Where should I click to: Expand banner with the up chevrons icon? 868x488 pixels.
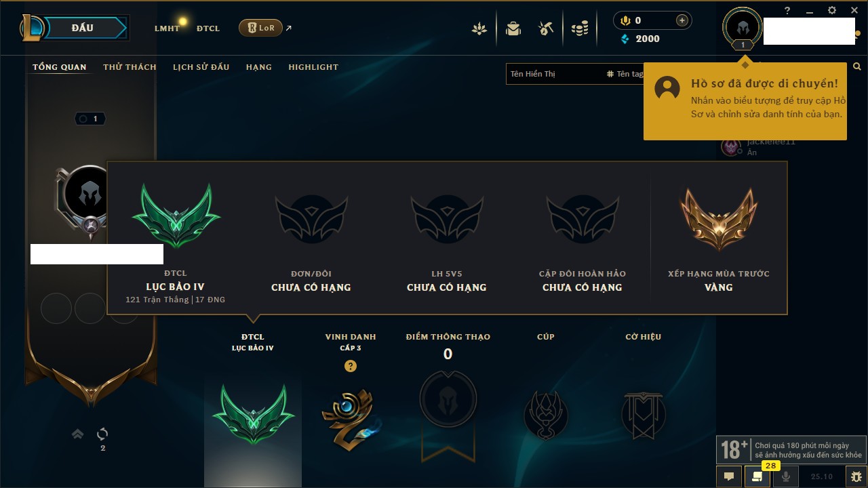(78, 434)
